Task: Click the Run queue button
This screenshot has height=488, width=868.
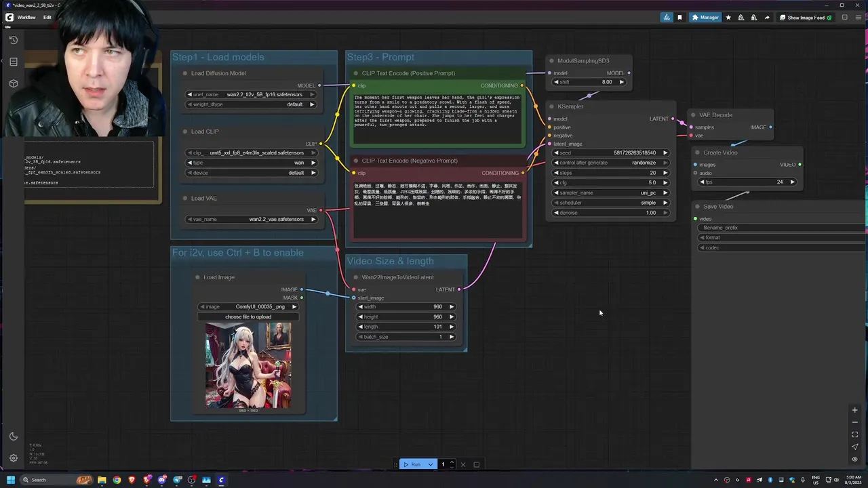Action: pos(412,464)
